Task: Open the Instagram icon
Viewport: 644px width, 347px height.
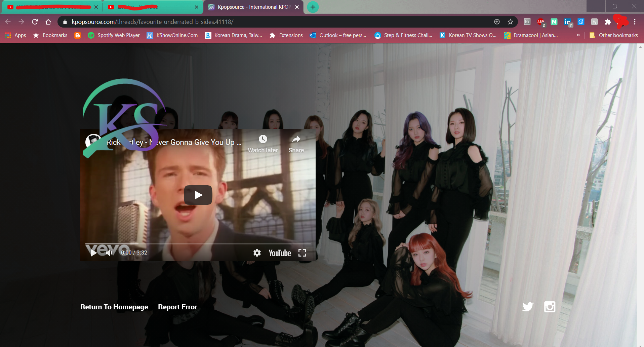Action: (550, 307)
